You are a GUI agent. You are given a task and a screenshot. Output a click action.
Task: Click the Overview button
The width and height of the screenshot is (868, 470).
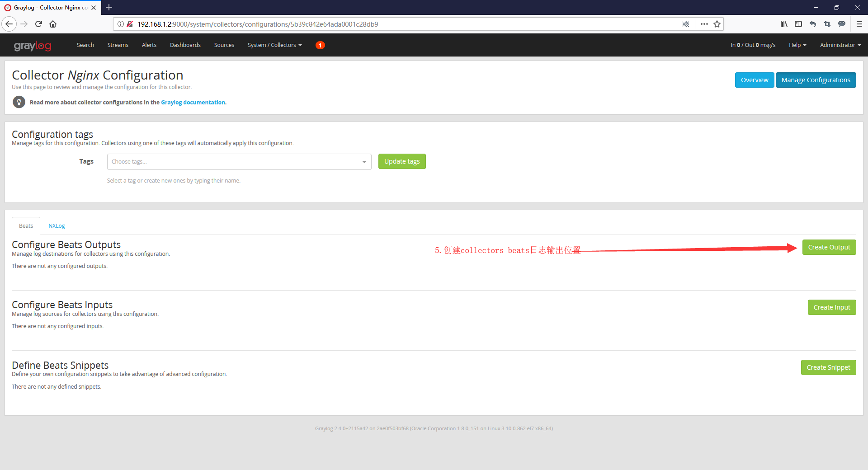[x=755, y=80]
